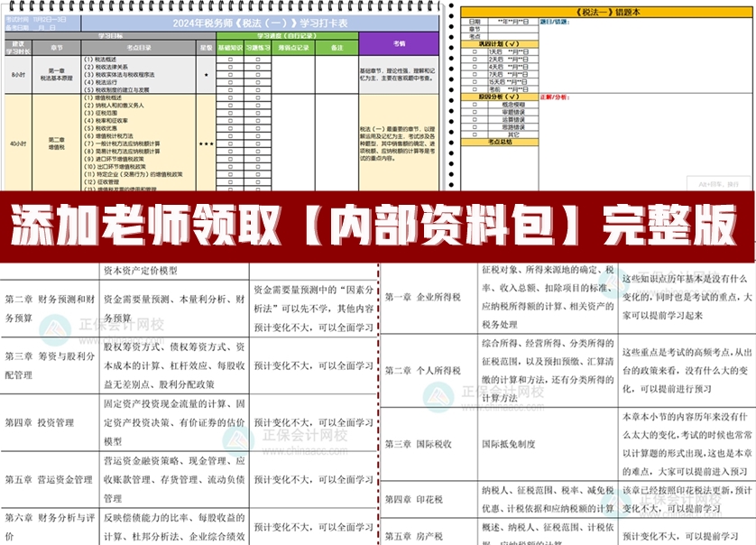Click the 添加老师领取【内部资料包】完整版 banner
This screenshot has height=545, width=756.
[377, 226]
